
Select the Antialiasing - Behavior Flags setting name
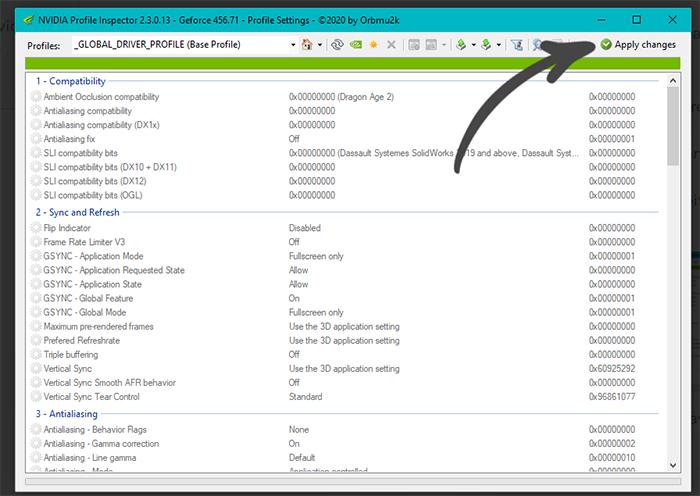point(95,429)
